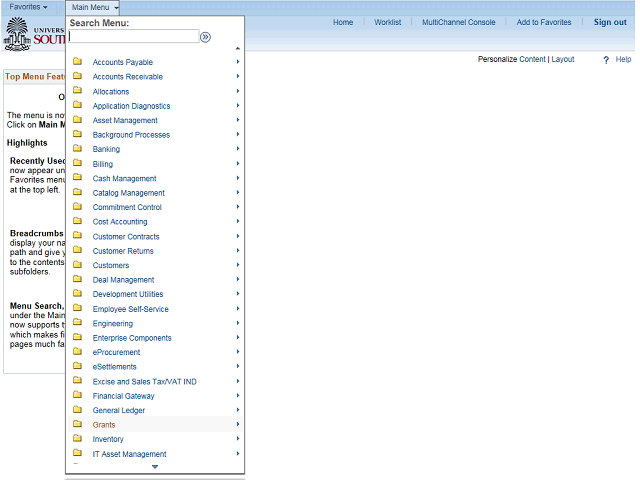
Task: Expand the Inventory submenu arrow
Action: click(238, 439)
